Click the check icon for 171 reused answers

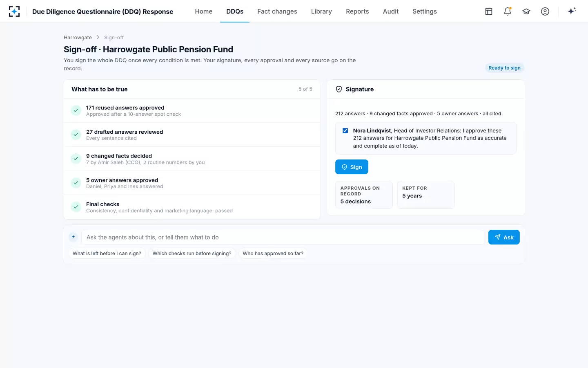click(x=76, y=110)
